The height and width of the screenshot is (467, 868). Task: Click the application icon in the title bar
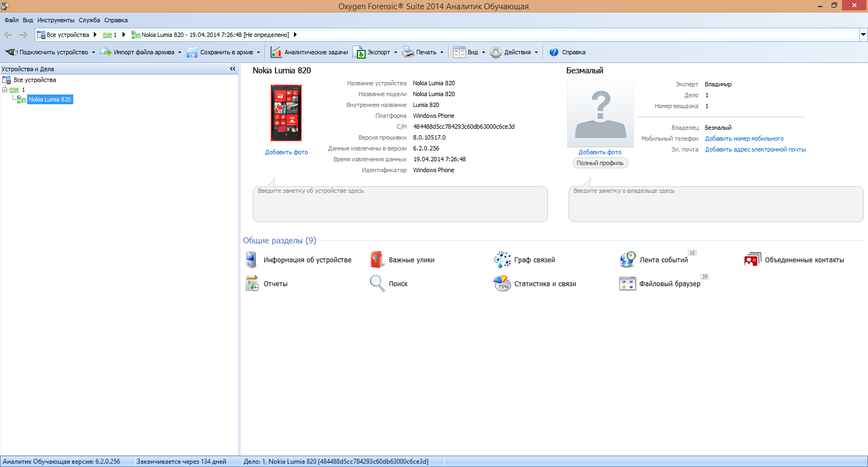(5, 6)
